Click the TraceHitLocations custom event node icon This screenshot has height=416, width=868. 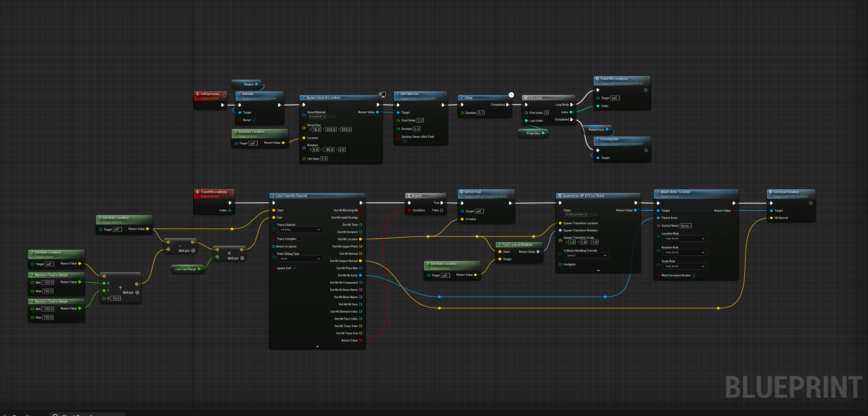tap(198, 191)
